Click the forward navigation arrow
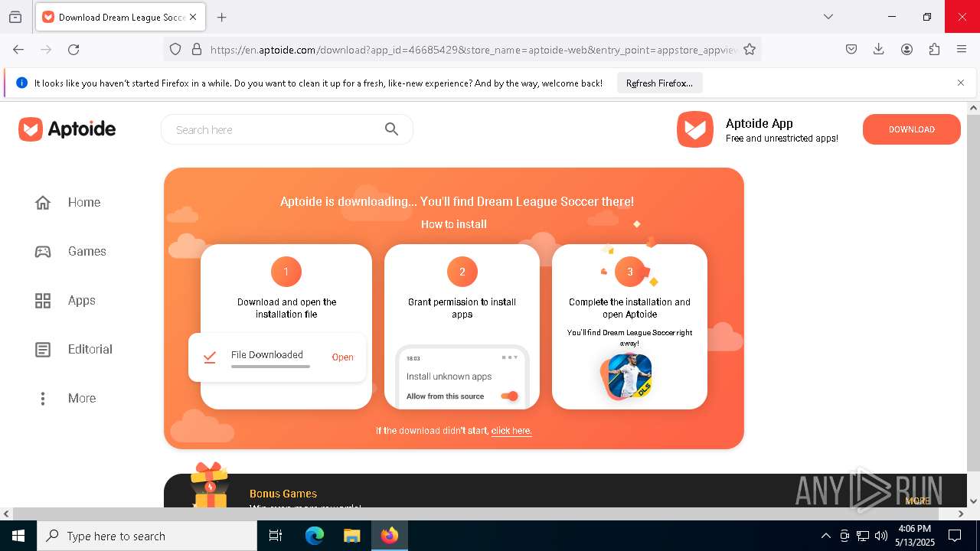This screenshot has height=551, width=980. (x=46, y=49)
